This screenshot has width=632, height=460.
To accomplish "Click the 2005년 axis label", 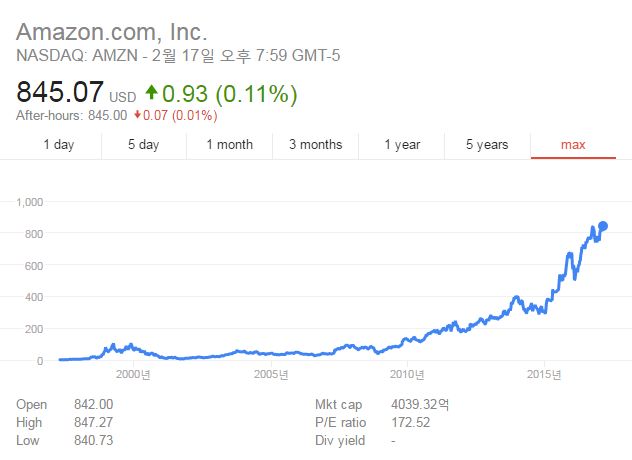I will 271,375.
